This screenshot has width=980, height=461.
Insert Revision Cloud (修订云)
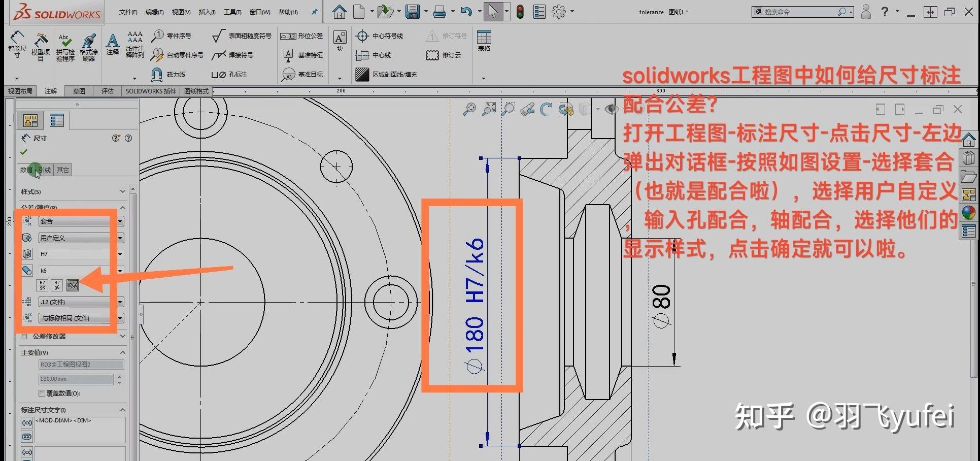[x=444, y=55]
